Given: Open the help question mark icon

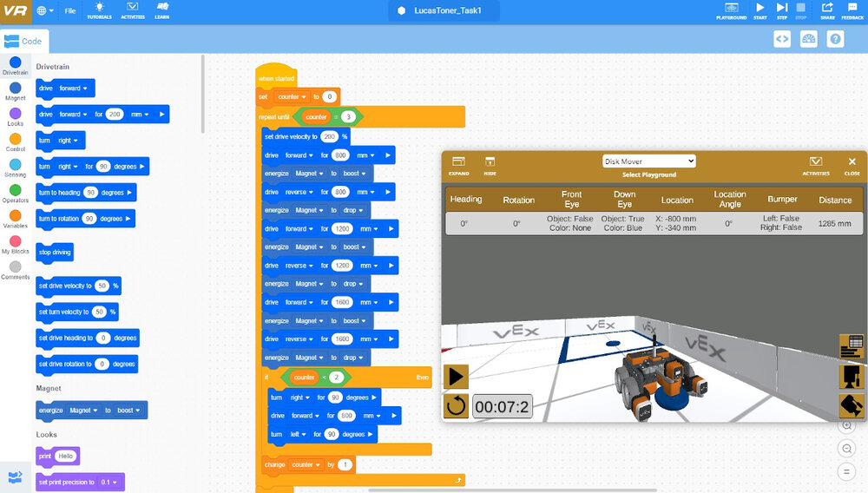Looking at the screenshot, I should [x=835, y=39].
